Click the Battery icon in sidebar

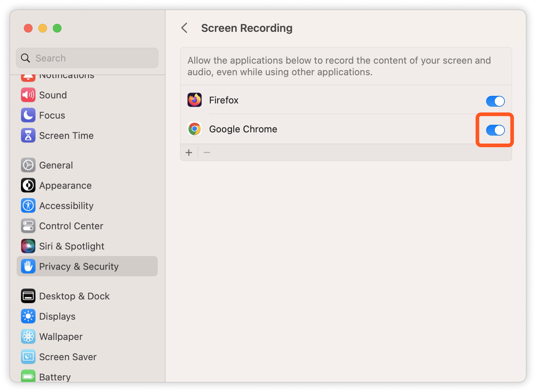point(28,376)
